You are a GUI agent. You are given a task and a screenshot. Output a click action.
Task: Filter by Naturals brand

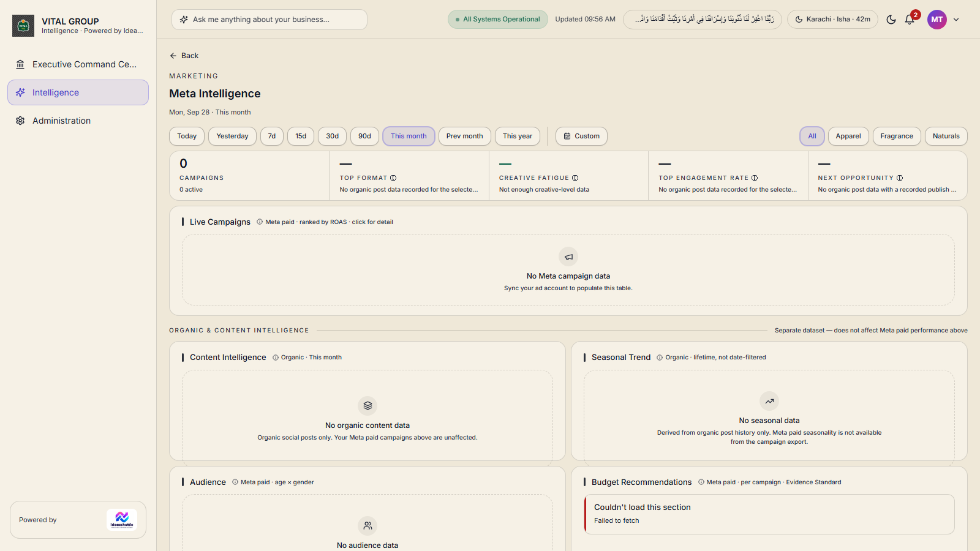pyautogui.click(x=946, y=136)
